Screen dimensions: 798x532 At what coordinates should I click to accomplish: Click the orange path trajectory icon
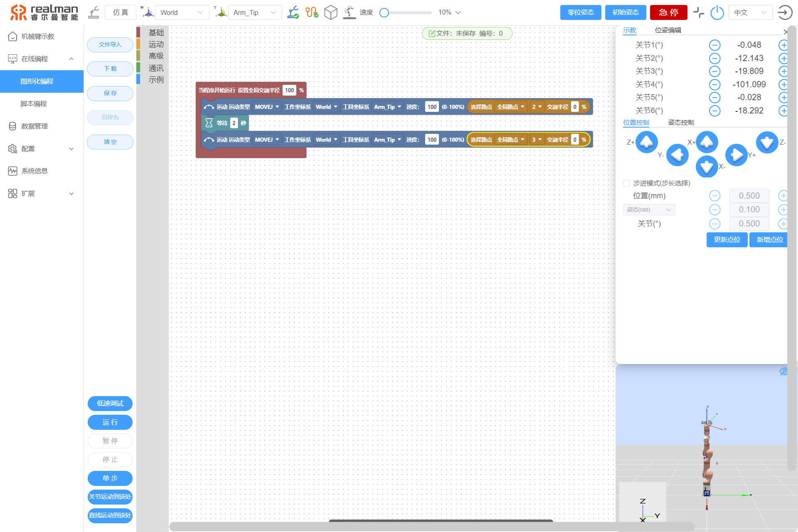coord(312,12)
